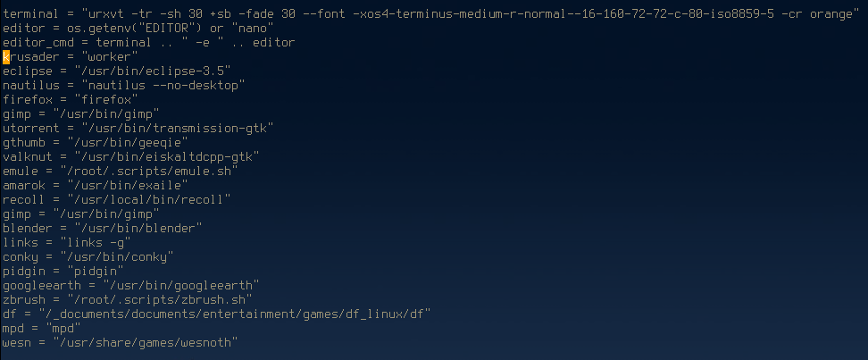Click the conky variable name
868x360 pixels.
[x=21, y=257]
